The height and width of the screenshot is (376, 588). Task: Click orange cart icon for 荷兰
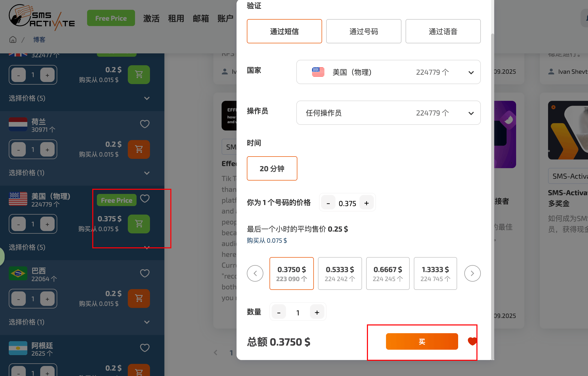coord(139,149)
